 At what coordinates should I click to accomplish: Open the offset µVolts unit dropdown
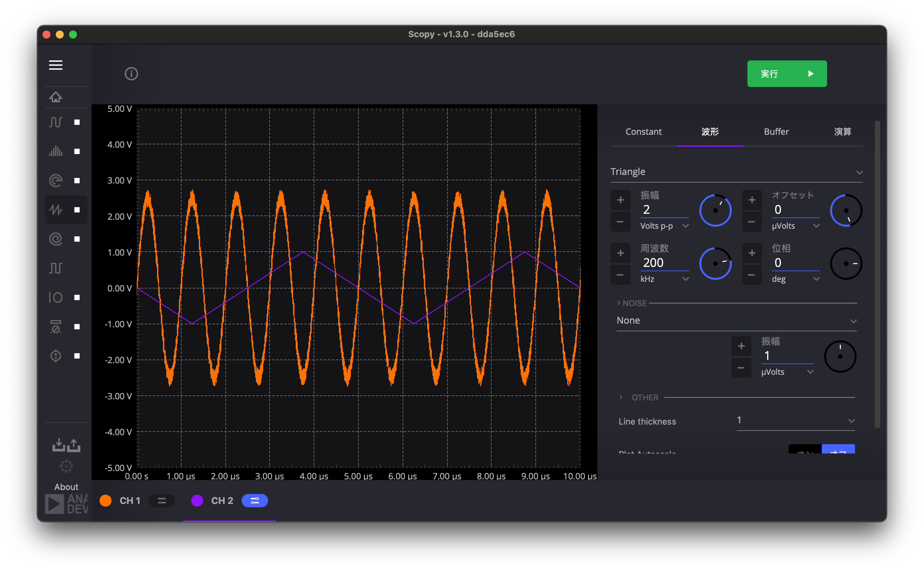[x=796, y=226]
